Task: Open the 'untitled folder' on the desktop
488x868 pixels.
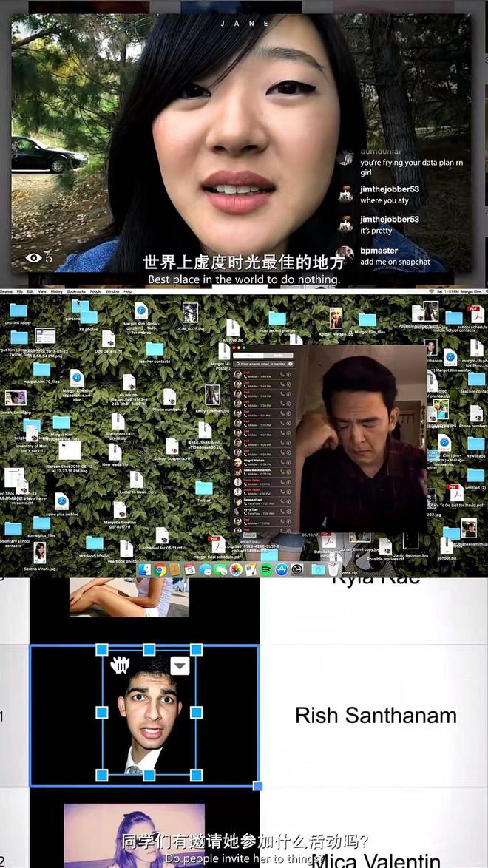Action: point(18,310)
